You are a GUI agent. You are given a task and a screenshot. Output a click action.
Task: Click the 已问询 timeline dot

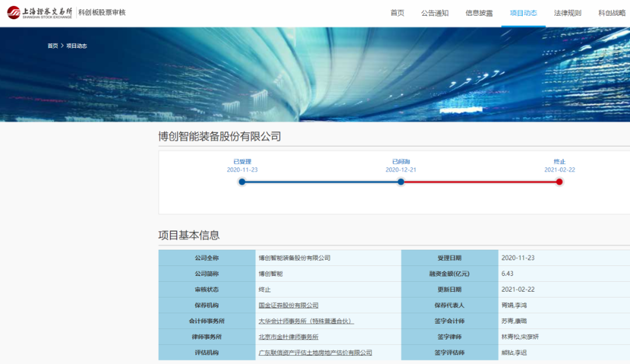point(401,182)
